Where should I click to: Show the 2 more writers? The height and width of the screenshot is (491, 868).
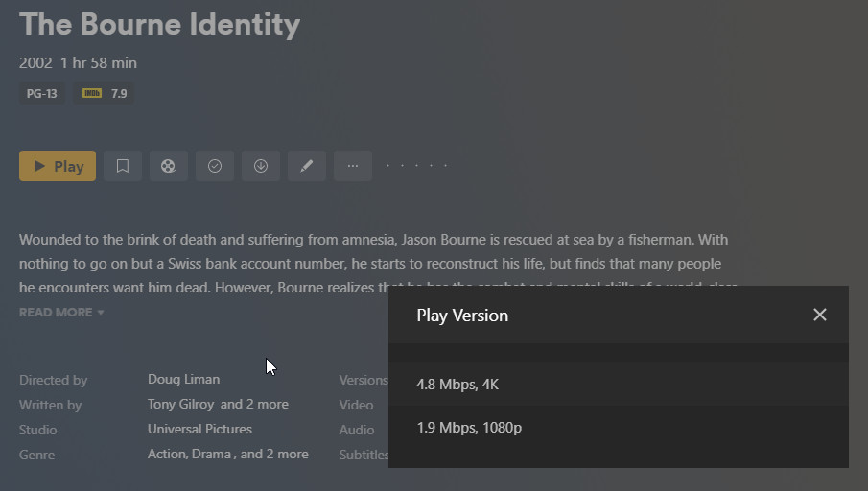click(254, 404)
